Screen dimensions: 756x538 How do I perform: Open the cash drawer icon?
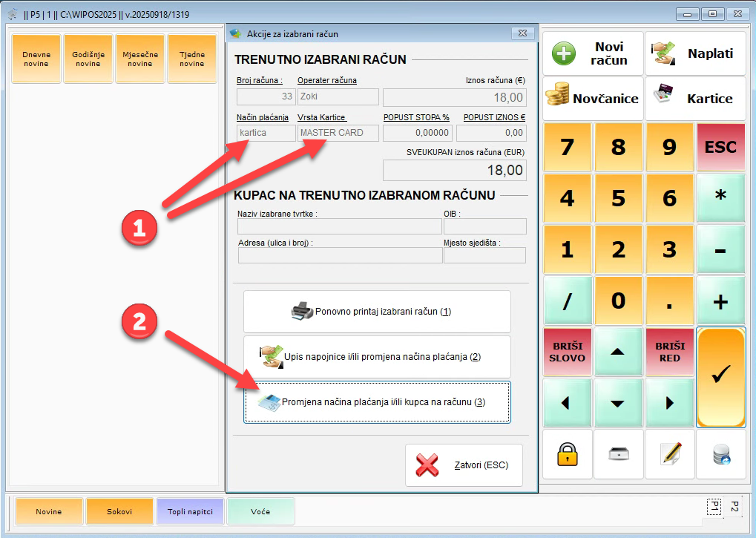click(619, 454)
